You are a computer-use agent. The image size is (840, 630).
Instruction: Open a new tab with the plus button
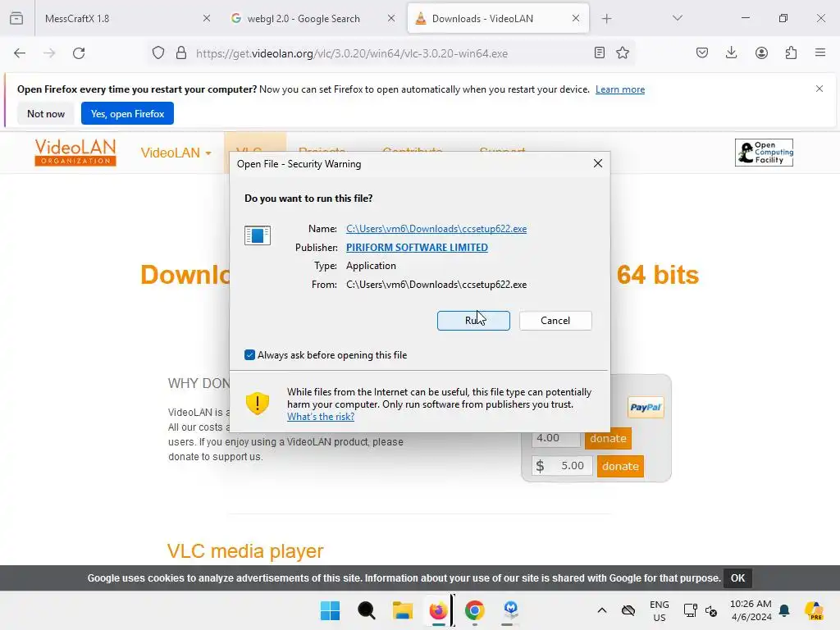click(x=606, y=19)
